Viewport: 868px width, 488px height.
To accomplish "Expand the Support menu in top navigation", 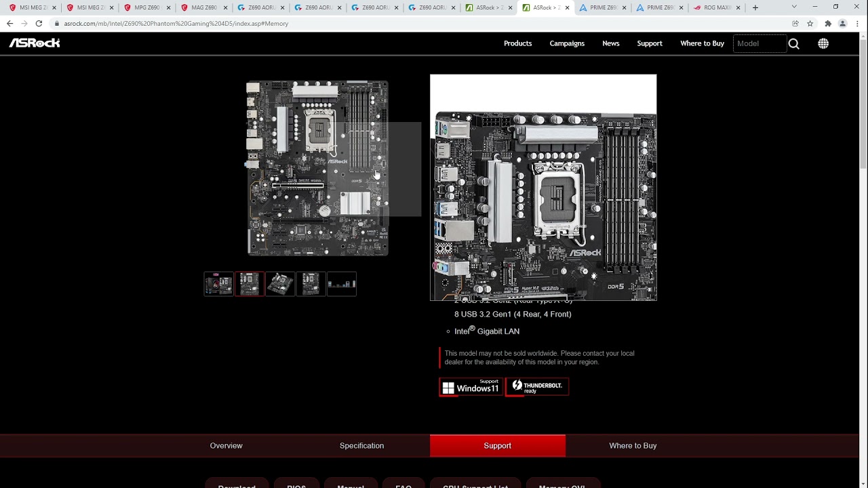I will click(649, 43).
